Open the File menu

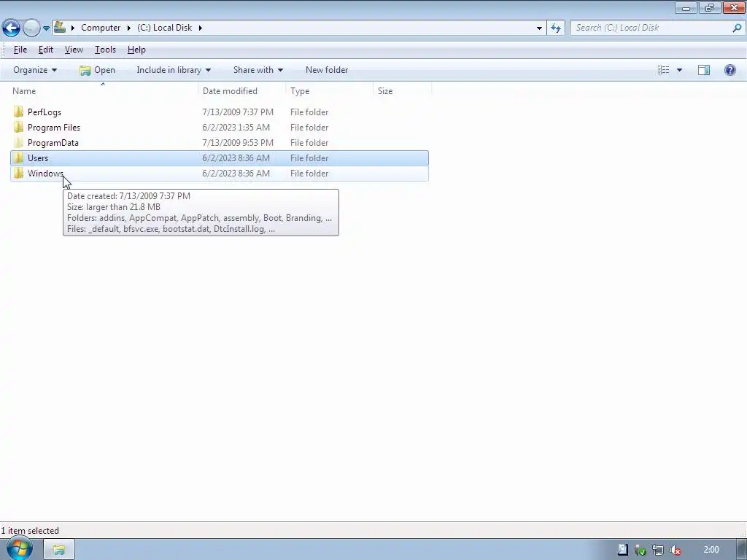click(x=20, y=50)
